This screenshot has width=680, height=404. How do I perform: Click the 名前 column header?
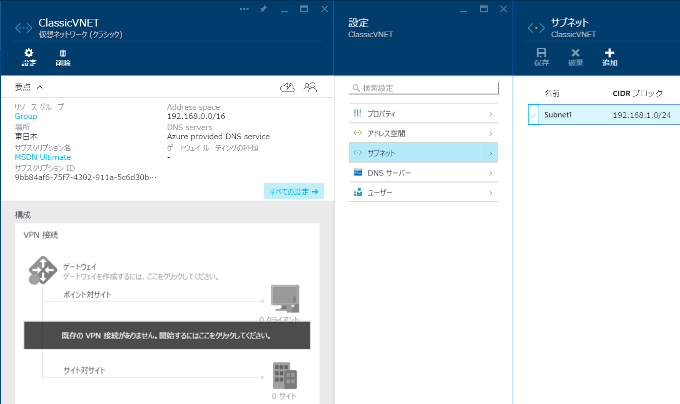552,93
